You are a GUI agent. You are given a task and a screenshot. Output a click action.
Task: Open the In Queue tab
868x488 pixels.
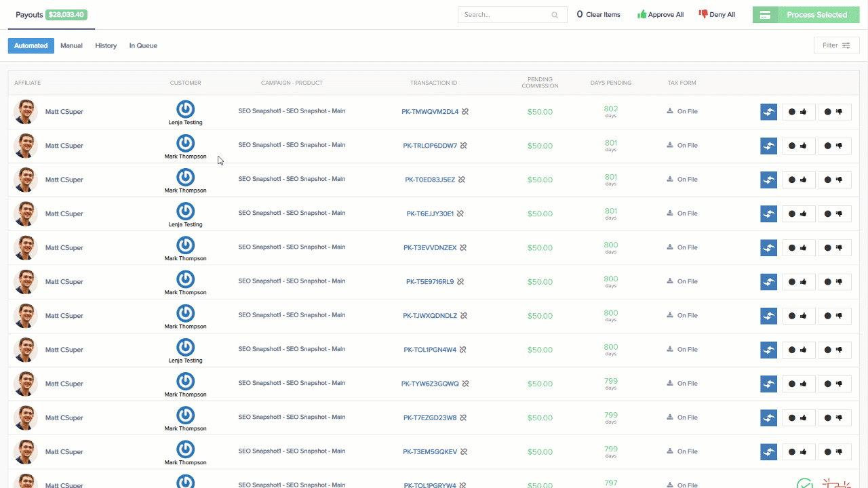tap(143, 45)
